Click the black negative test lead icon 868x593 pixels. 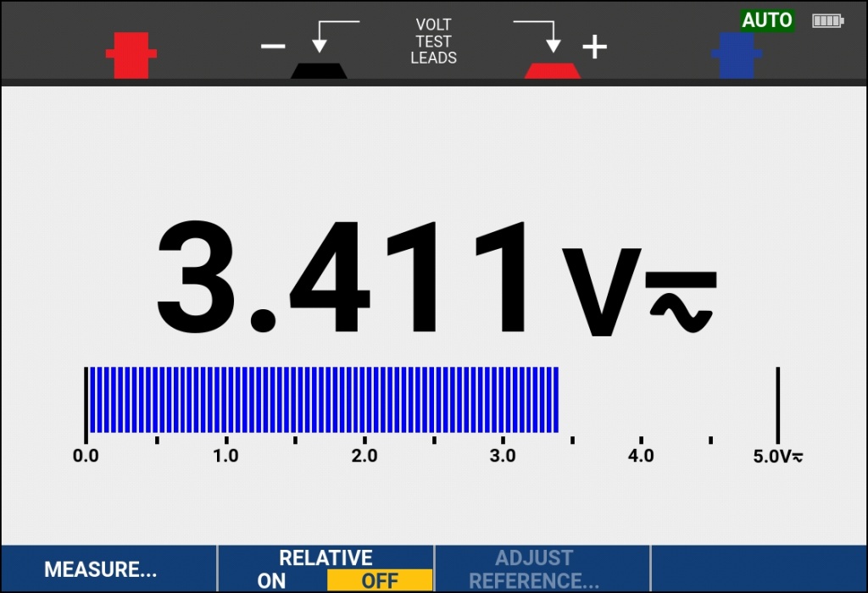pos(319,69)
